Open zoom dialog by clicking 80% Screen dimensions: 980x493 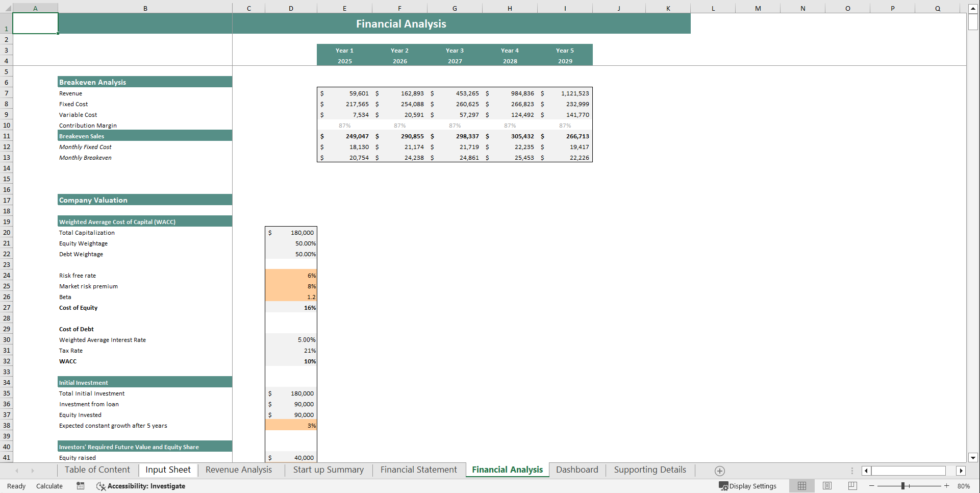[964, 486]
